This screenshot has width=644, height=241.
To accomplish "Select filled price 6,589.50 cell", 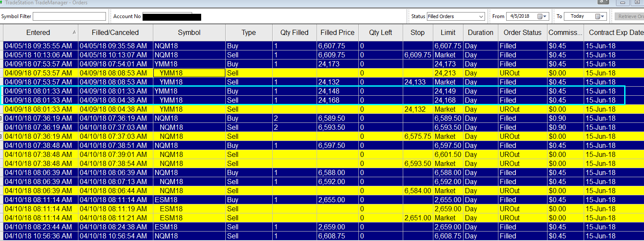I will [338, 118].
